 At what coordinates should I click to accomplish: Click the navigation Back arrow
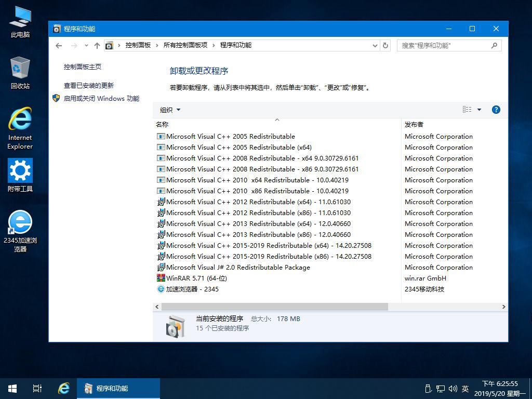[59, 46]
